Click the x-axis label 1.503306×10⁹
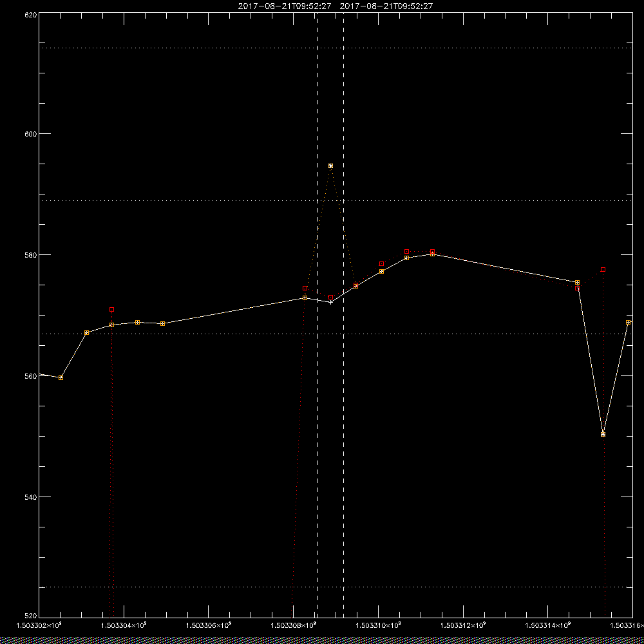 (x=209, y=625)
